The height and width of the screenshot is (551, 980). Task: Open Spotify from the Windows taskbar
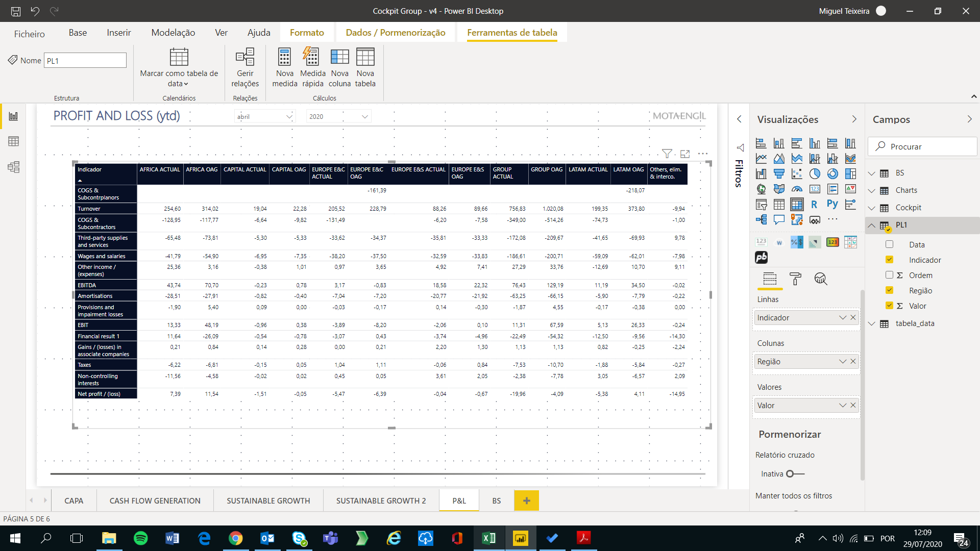[x=140, y=538]
